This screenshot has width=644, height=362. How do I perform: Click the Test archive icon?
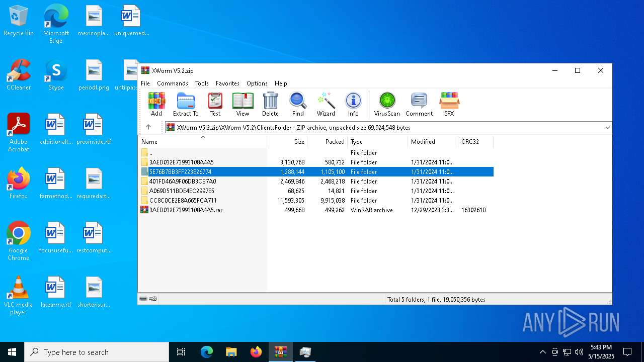coord(215,105)
